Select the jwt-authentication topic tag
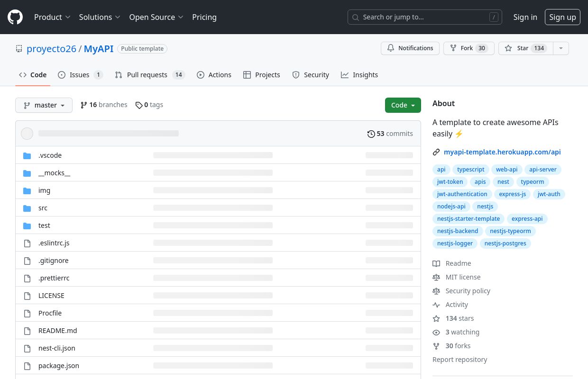Viewport: 588px width, 379px height. 462,194
